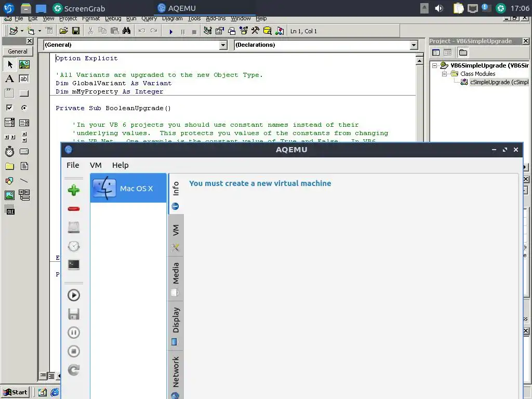This screenshot has height=399, width=532.
Task: Select the PictureBox control in toolbox
Action: coord(24,64)
